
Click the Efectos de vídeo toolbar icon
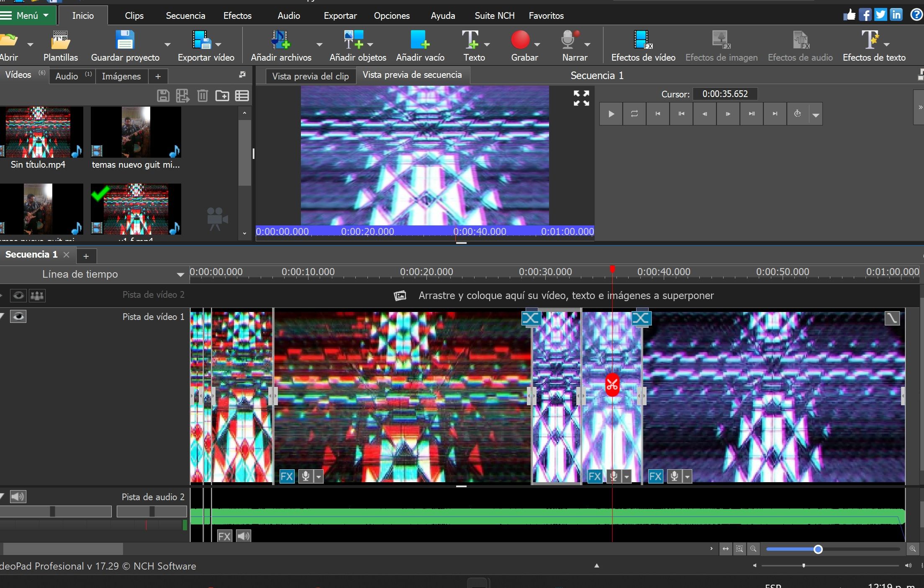point(642,41)
